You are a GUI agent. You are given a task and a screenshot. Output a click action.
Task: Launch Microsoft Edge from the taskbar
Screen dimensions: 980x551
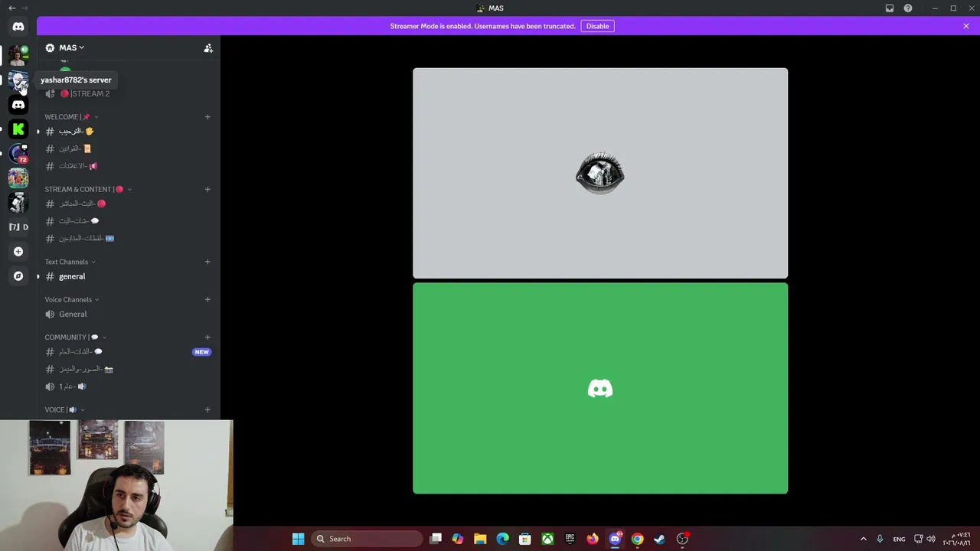click(502, 539)
